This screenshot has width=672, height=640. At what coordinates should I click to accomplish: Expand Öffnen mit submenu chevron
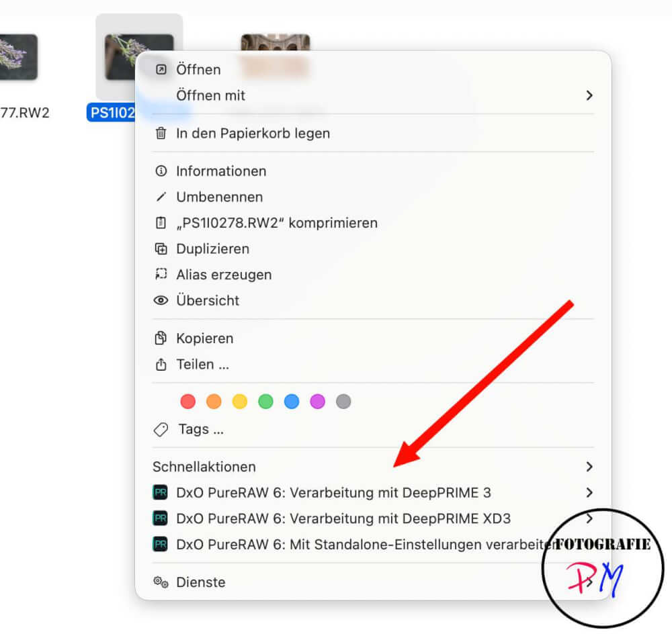click(x=589, y=95)
